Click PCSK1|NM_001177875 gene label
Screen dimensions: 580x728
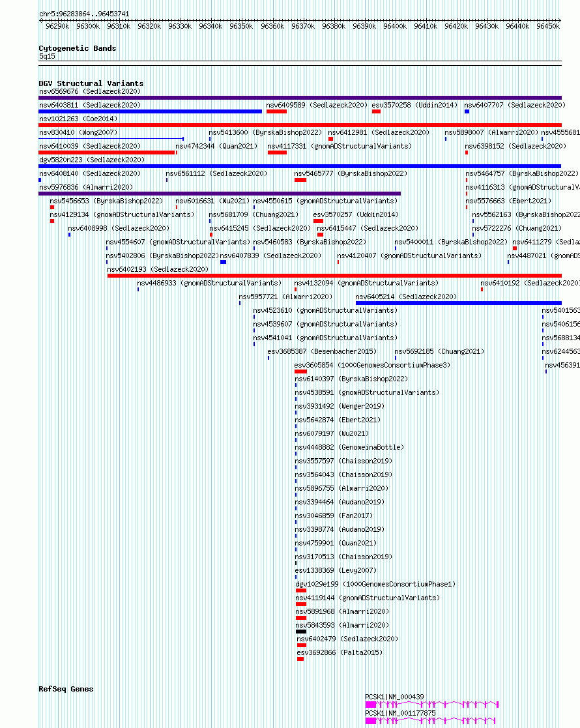[x=400, y=713]
